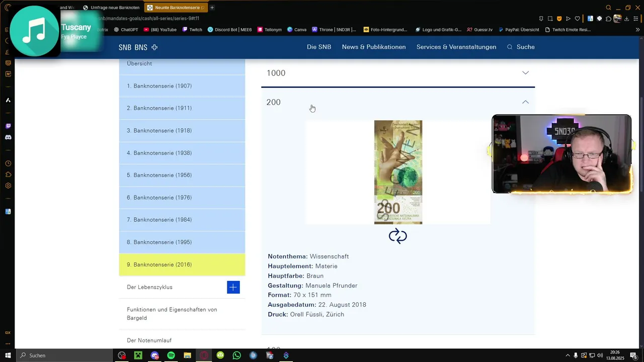Viewport: 644px width, 362px height.
Task: Open Foto-Hintergrund bookmark
Action: coord(385,30)
